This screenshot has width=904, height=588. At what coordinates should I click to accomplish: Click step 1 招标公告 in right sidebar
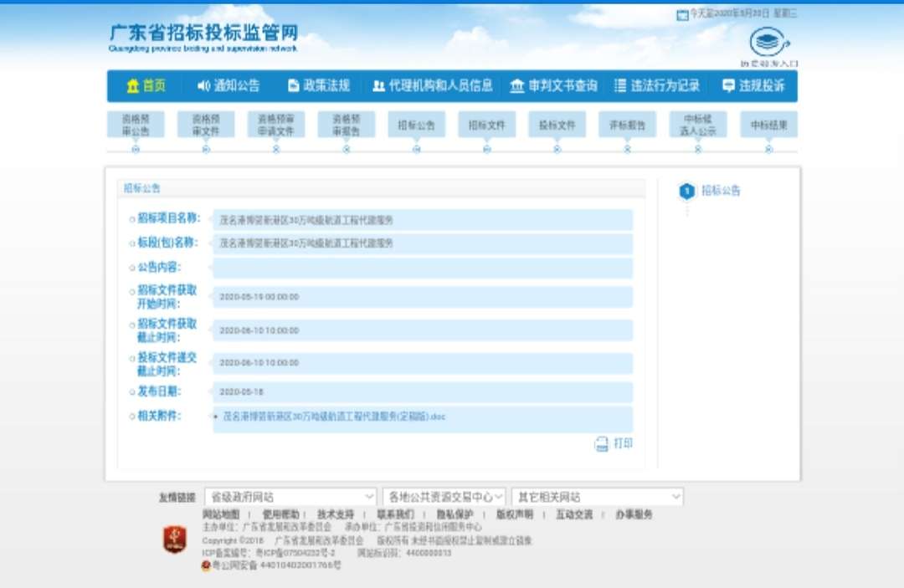(x=686, y=192)
